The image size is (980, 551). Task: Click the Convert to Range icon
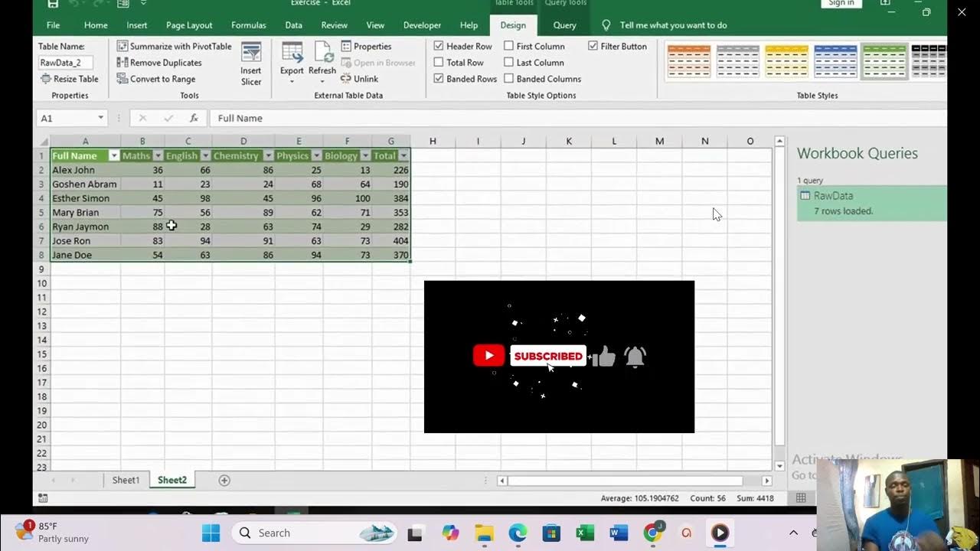pos(122,79)
